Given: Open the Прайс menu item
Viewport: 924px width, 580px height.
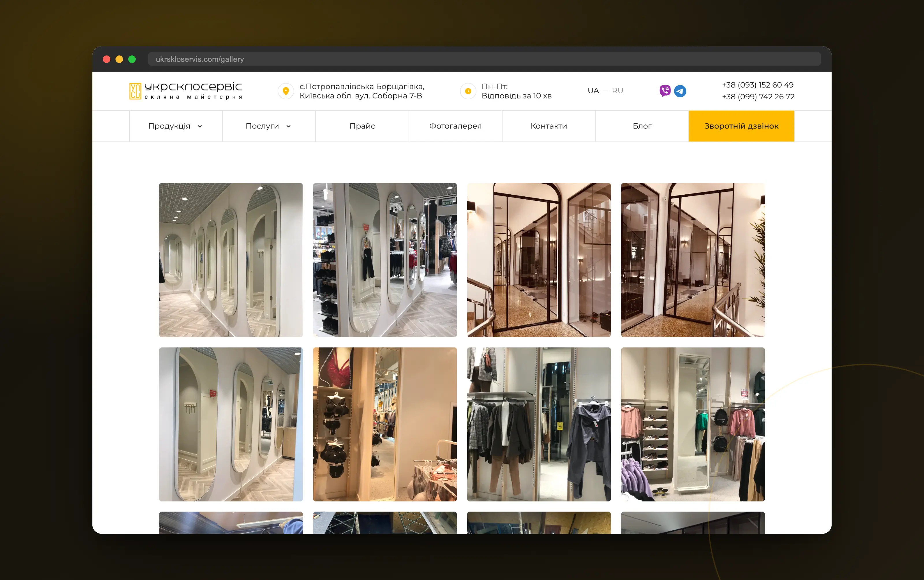Looking at the screenshot, I should tap(362, 126).
